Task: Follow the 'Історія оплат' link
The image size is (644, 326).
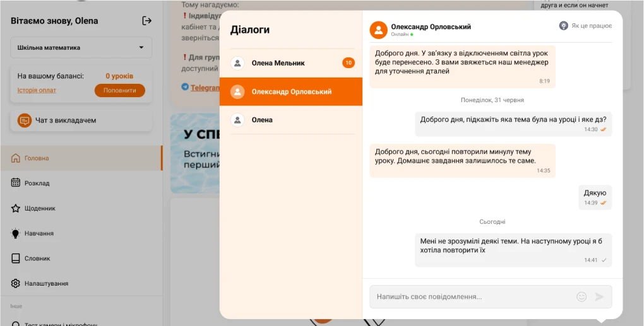Action: (37, 90)
